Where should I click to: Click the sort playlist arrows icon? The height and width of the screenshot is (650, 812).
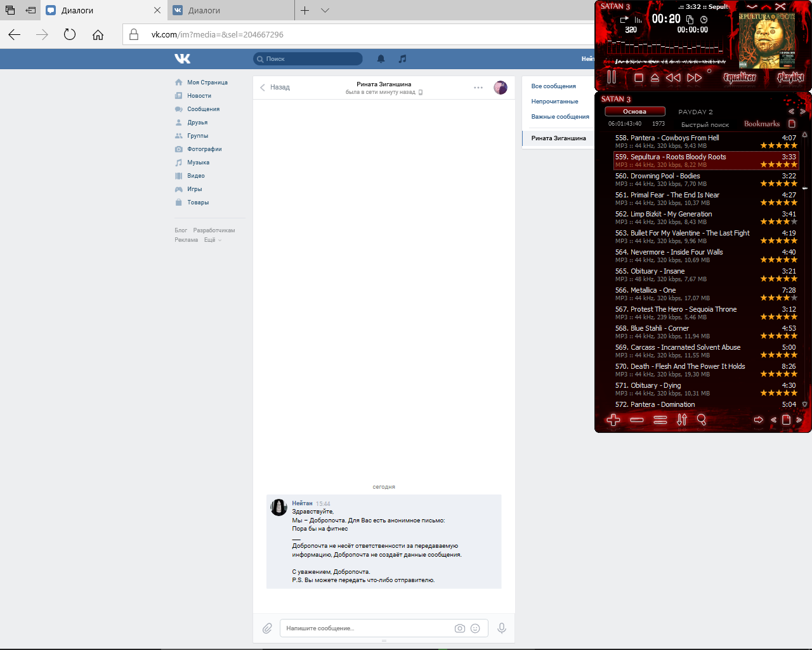coord(682,420)
